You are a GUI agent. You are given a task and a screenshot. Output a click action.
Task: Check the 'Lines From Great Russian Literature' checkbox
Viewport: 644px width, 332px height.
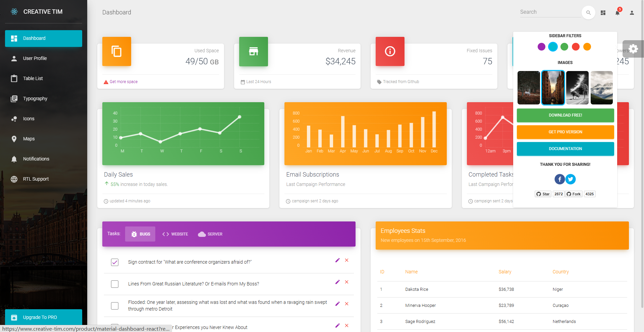tap(115, 284)
